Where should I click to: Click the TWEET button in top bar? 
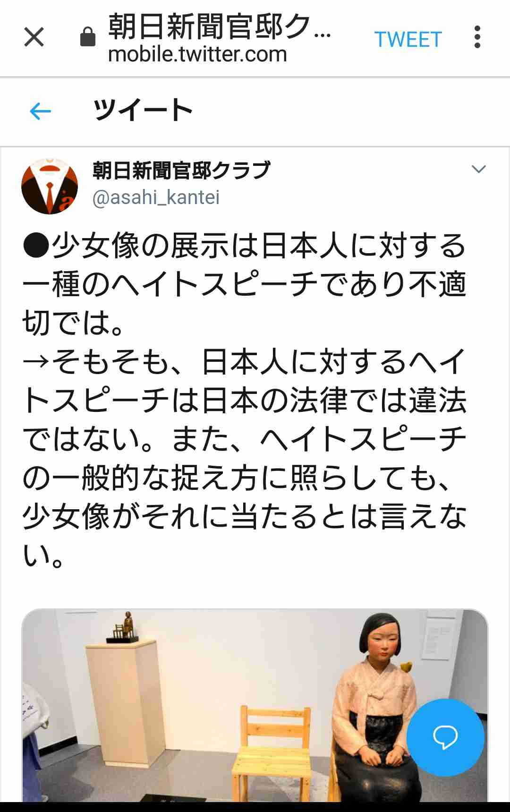click(408, 40)
